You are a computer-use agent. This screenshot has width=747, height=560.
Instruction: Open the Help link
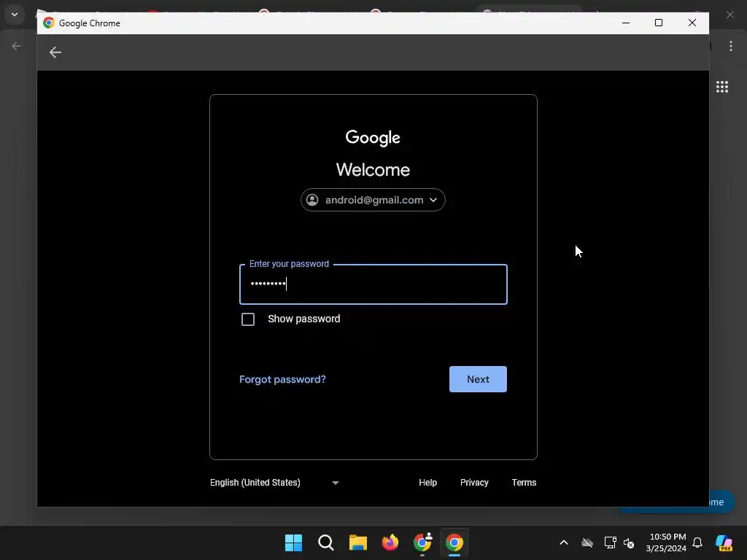point(427,483)
